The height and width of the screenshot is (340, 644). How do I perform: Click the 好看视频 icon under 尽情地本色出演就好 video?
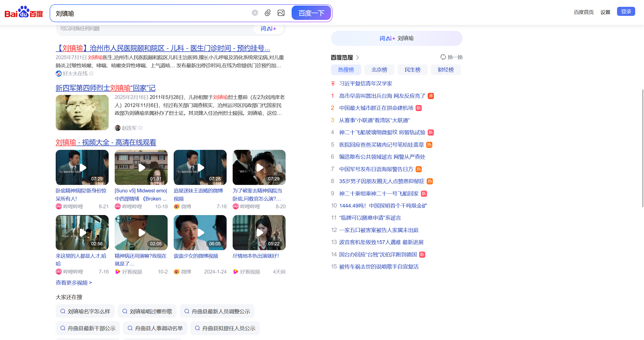tap(236, 271)
